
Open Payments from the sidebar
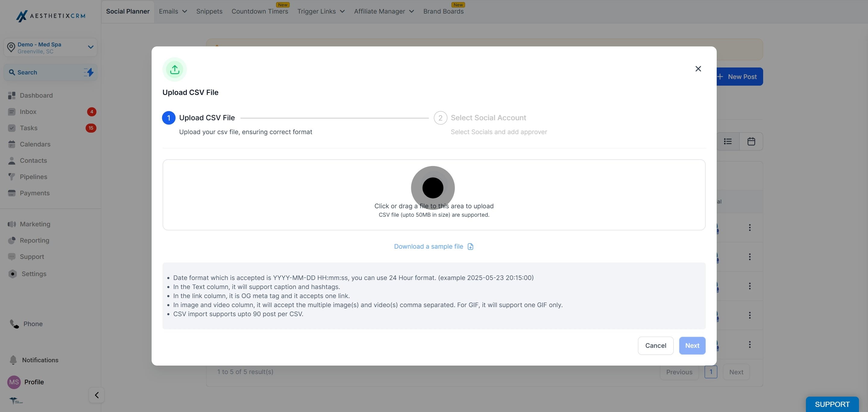tap(35, 193)
